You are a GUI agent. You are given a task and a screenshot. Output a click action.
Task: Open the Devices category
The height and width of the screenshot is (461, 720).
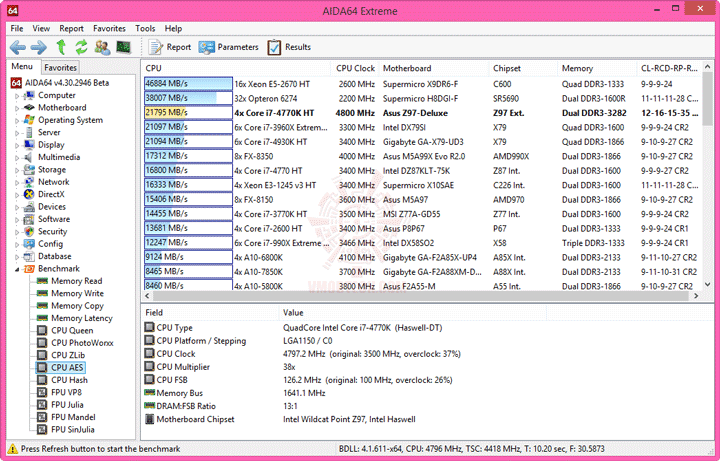tap(52, 207)
